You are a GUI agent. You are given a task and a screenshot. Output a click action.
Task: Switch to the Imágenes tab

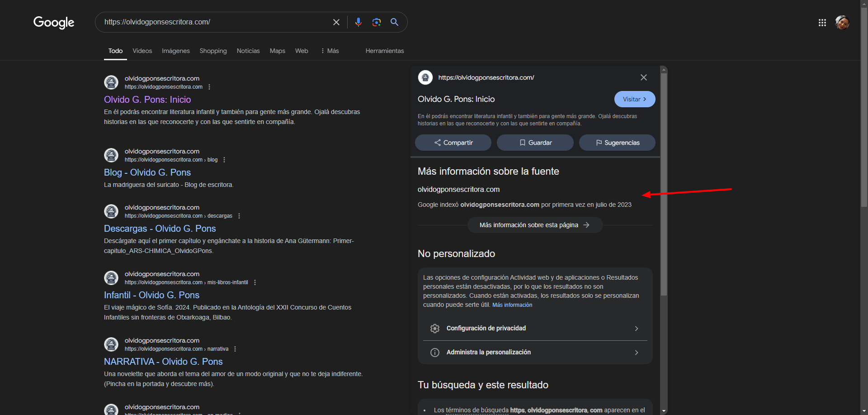coord(176,51)
